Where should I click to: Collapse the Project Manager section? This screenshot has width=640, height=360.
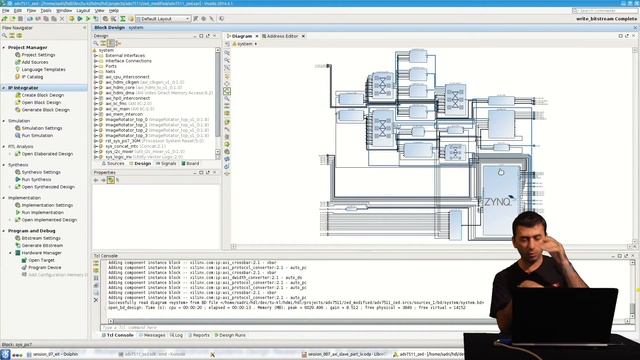4,47
